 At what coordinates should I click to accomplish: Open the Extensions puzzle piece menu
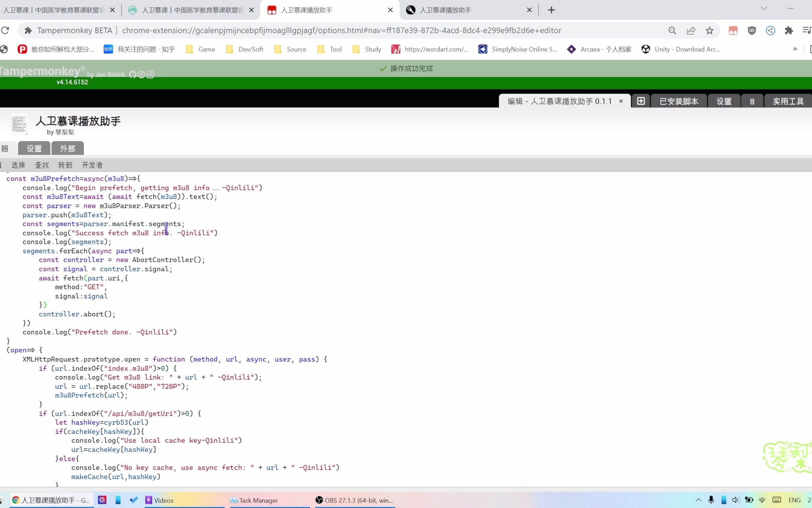[789, 30]
